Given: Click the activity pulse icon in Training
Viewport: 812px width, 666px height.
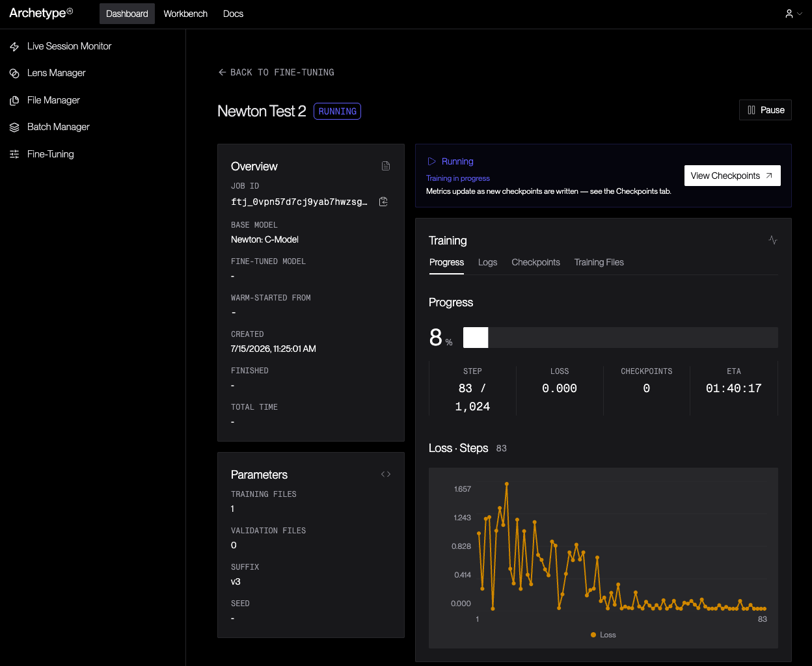Looking at the screenshot, I should 773,240.
